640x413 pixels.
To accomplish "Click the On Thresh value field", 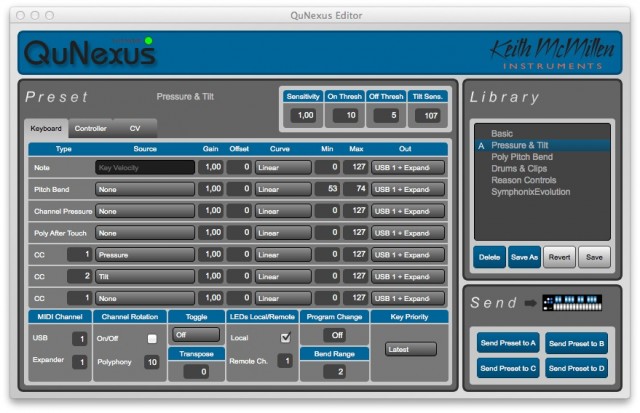I will [345, 115].
